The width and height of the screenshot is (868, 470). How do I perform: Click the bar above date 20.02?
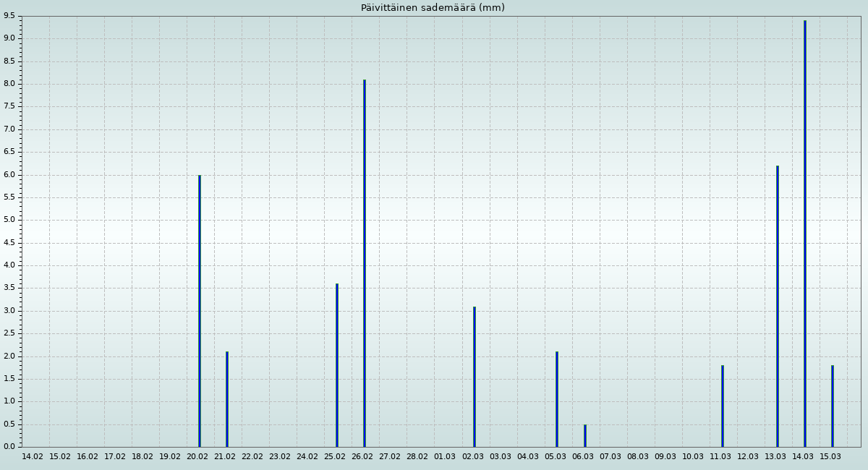[200, 311]
